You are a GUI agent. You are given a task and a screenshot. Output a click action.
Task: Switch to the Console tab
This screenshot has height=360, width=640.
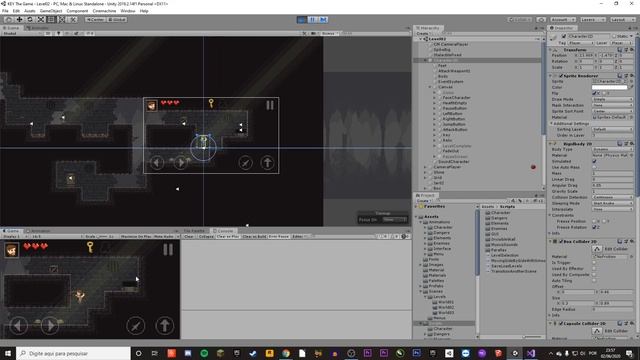coord(223,231)
